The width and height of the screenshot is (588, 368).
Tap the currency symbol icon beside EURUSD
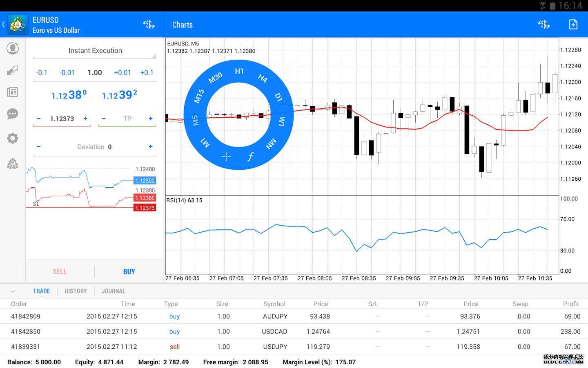[149, 25]
